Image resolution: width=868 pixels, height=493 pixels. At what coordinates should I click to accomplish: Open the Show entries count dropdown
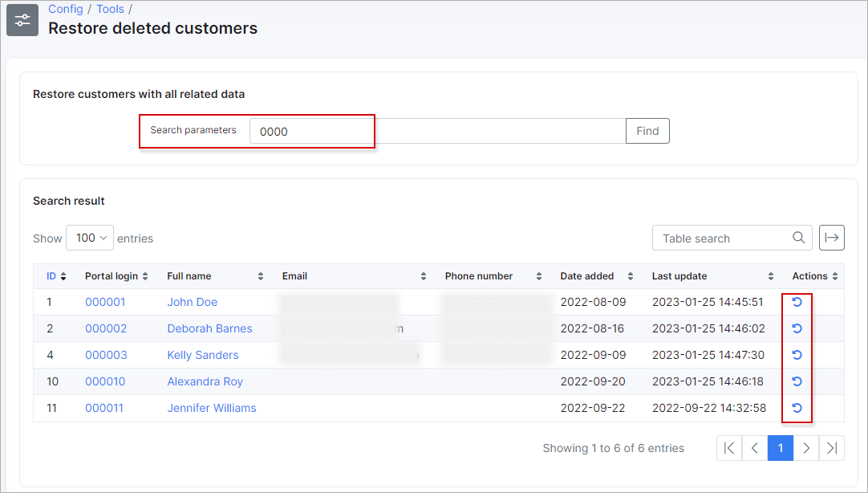(x=90, y=238)
